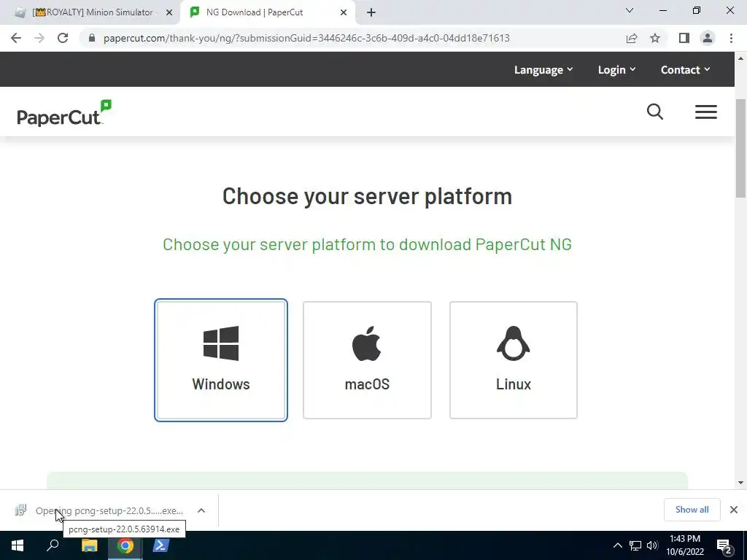Open a new browser tab
The height and width of the screenshot is (560, 747).
[x=371, y=12]
